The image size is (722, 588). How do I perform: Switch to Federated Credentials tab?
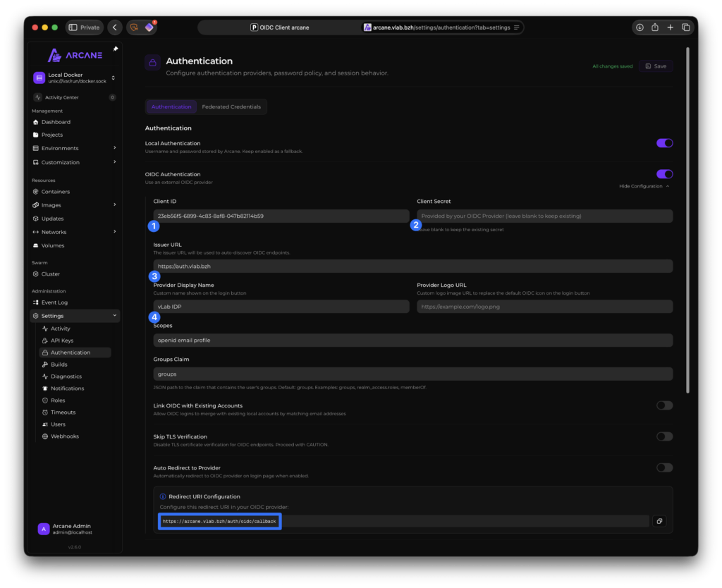(231, 107)
